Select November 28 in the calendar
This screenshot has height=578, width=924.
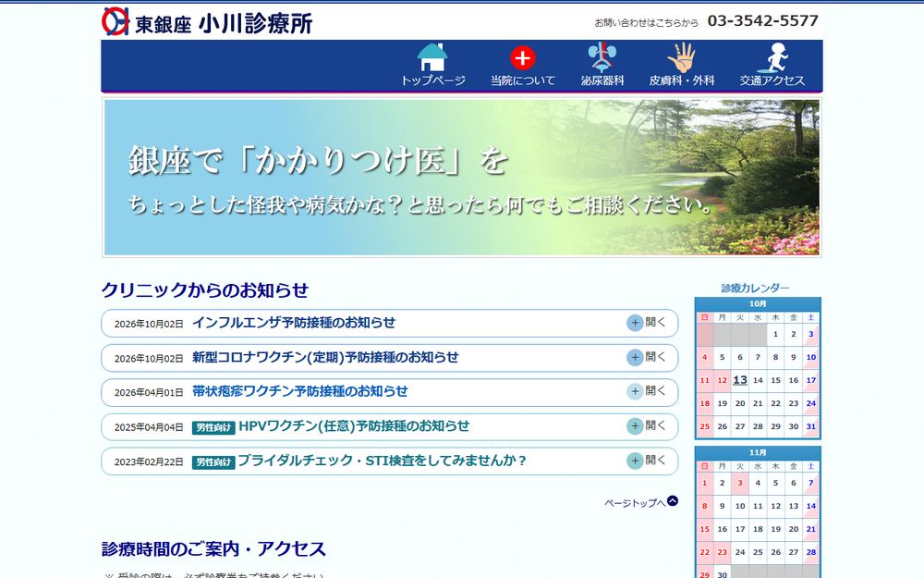coord(811,553)
